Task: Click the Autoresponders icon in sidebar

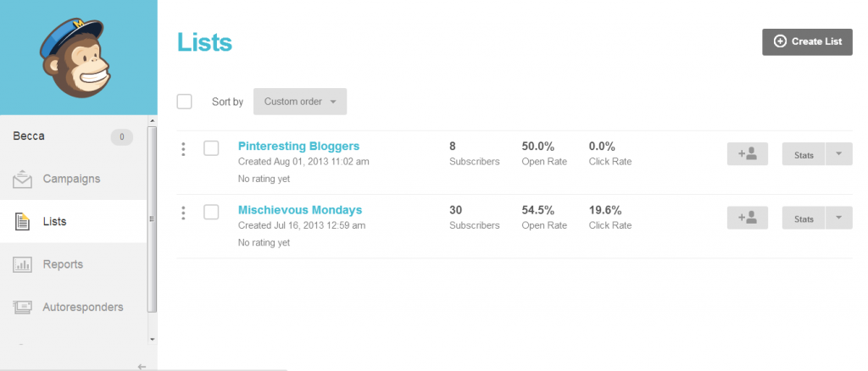Action: (22, 307)
